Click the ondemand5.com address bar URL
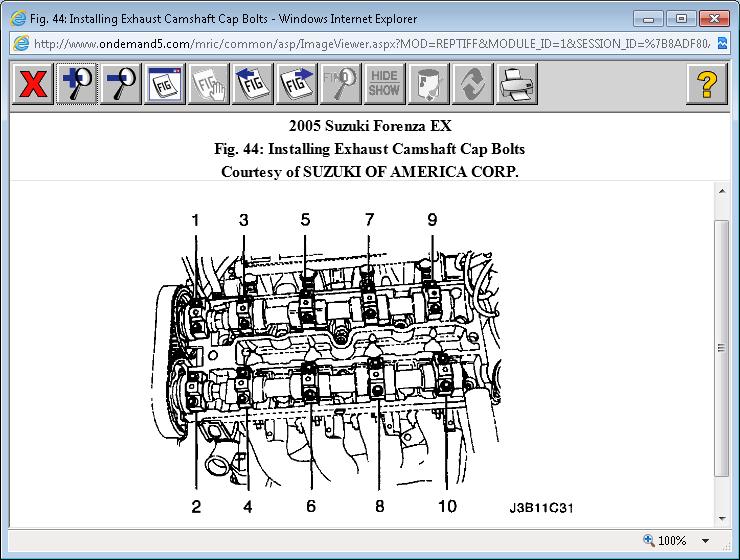 coord(371,44)
